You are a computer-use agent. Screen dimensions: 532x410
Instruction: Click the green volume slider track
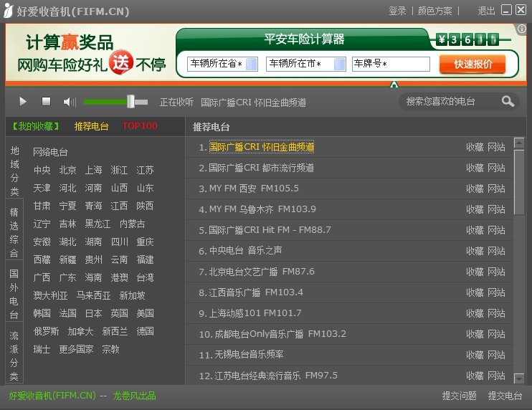(x=108, y=102)
